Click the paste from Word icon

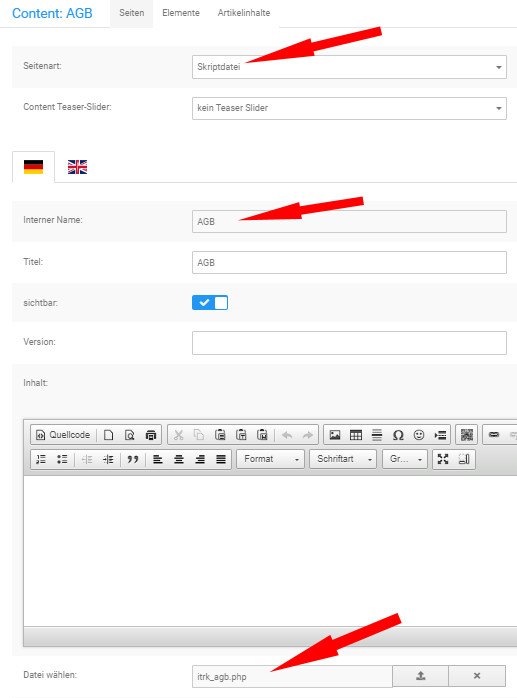[263, 435]
